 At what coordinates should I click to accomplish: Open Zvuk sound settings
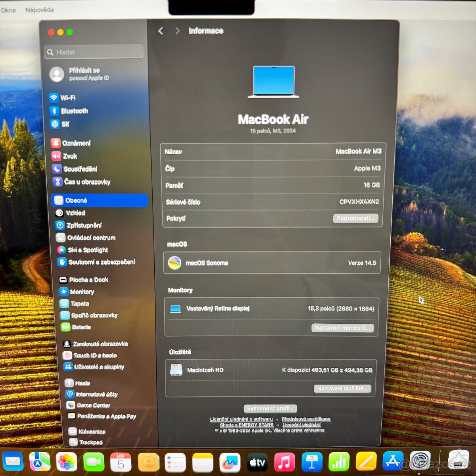(x=69, y=156)
